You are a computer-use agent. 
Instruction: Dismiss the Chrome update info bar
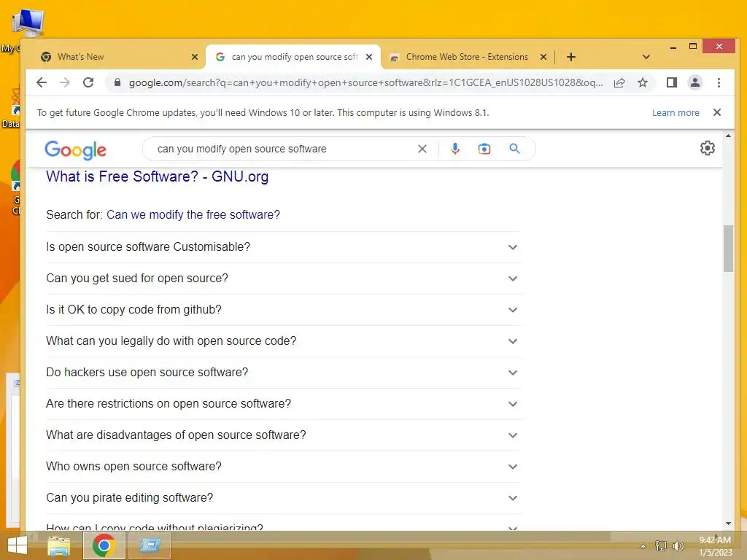[x=717, y=112]
